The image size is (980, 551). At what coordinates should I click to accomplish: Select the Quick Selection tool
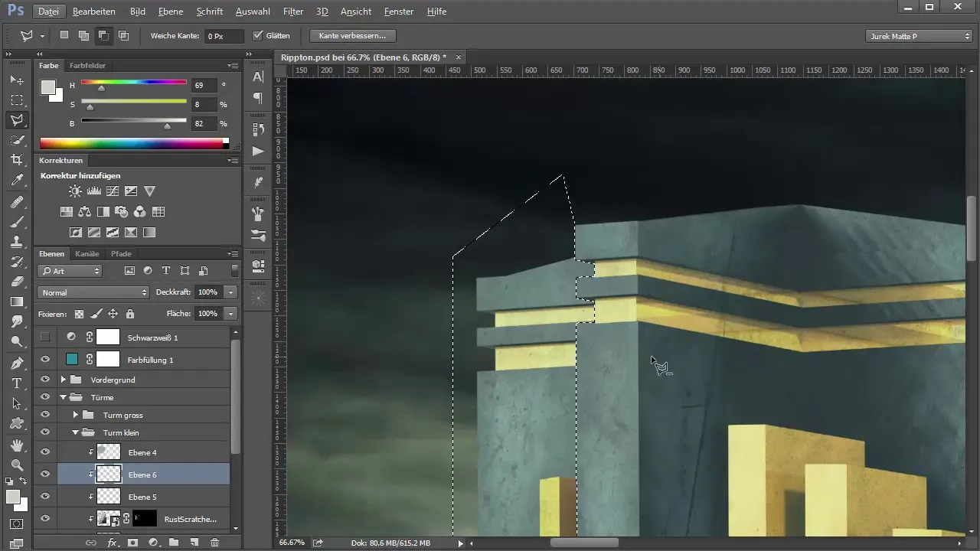pos(17,140)
